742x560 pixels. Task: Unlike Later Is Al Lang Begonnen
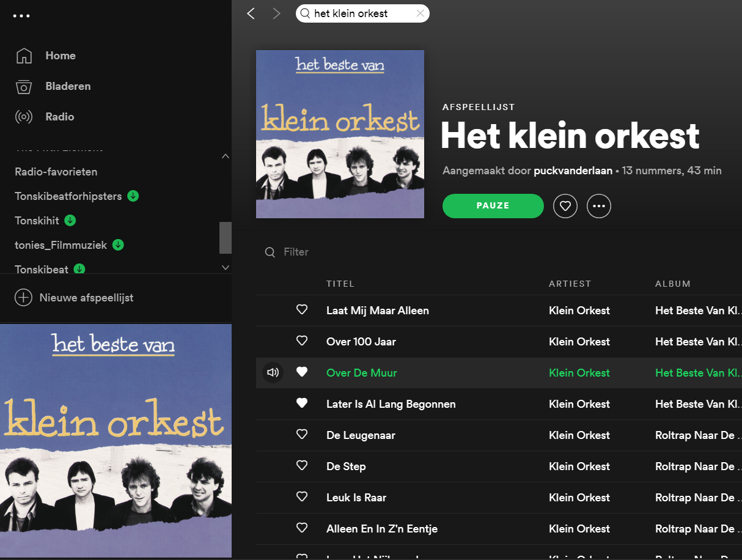pyautogui.click(x=302, y=403)
